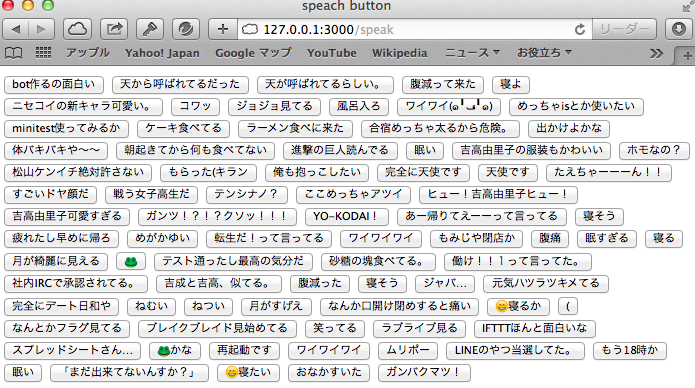695x388 pixels.
Task: Click the ラーメン食べに来た button
Action: pos(295,129)
